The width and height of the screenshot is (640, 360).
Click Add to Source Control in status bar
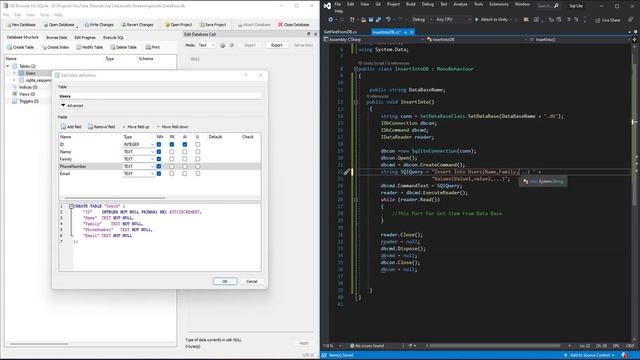coord(590,356)
